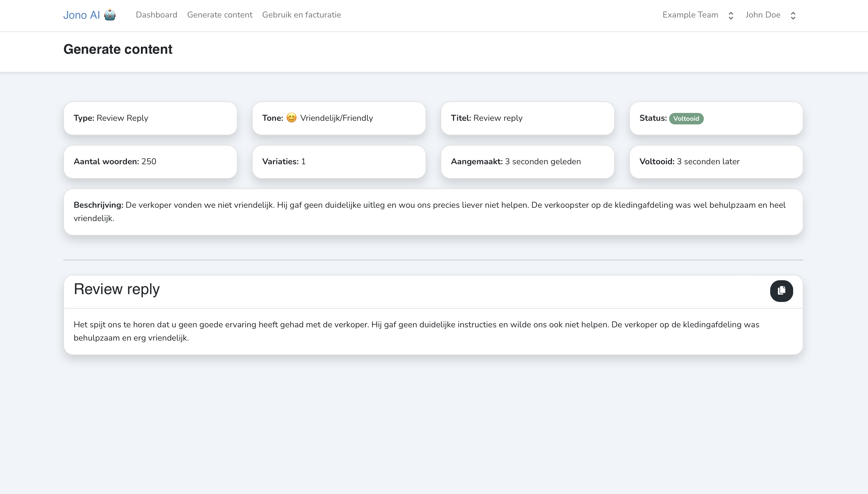Navigate to Gebruik en facturatie
The image size is (868, 494).
302,15
